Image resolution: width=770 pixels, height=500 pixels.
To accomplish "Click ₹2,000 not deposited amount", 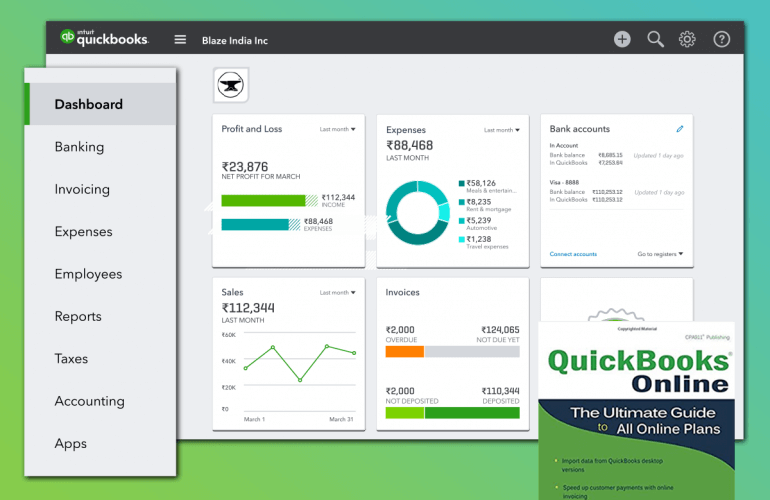I will [x=400, y=391].
